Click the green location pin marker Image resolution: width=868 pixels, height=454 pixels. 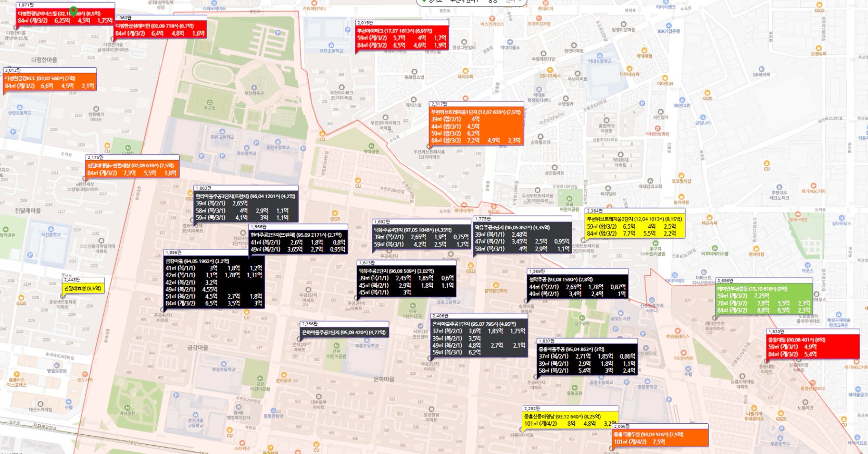click(74, 11)
